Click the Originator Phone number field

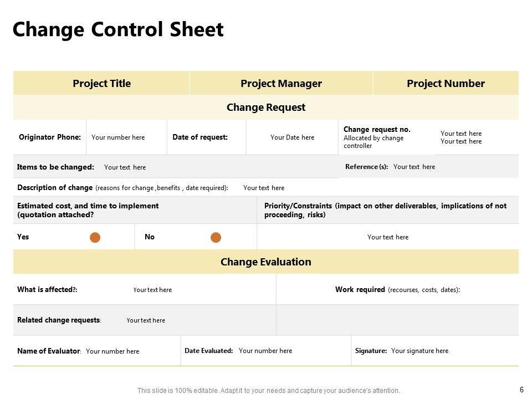click(x=118, y=137)
